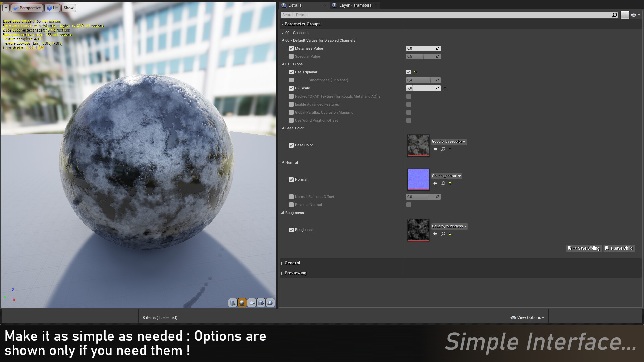644x362 pixels.
Task: Click the Save Child button
Action: pos(619,248)
